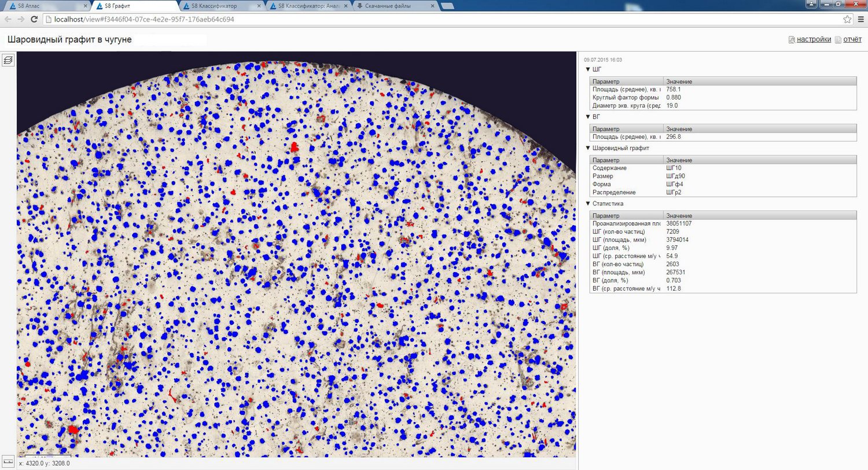Close the S8 Графит tab
Image resolution: width=868 pixels, height=470 pixels.
coord(171,6)
